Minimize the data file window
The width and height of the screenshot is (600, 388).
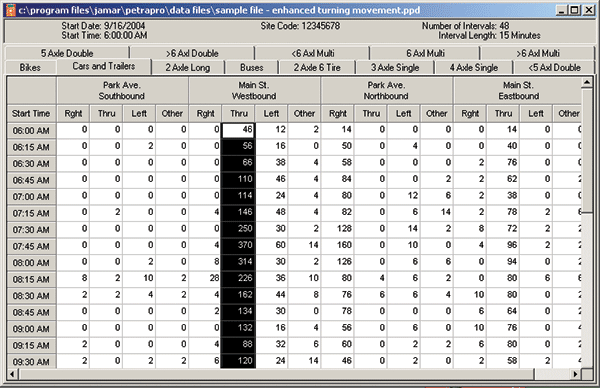562,10
